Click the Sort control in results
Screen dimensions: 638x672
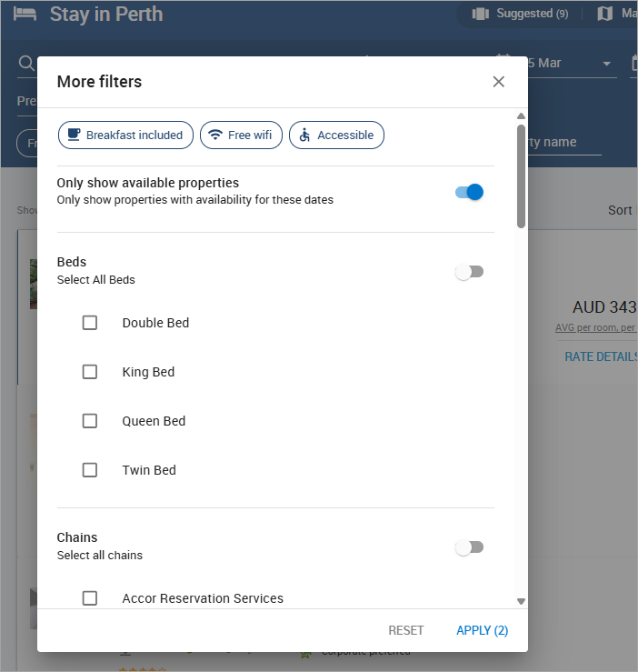pyautogui.click(x=623, y=210)
